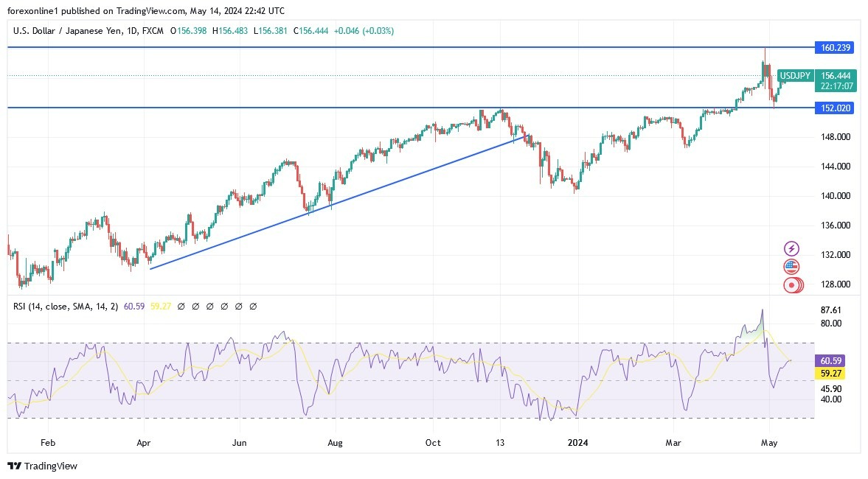Toggle the 152.020 horizontal line label
The image size is (868, 479).
pos(834,108)
